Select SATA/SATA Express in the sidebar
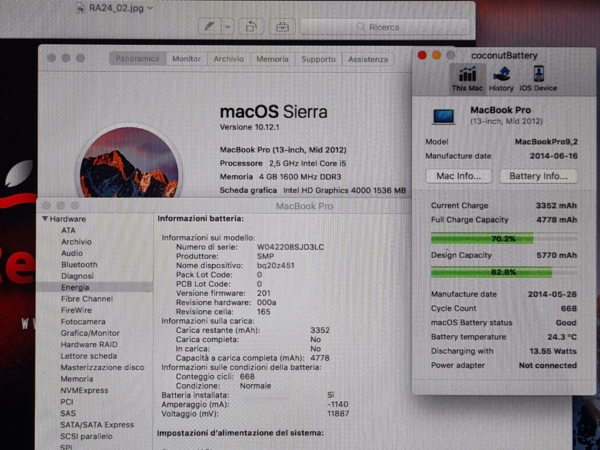600x450 pixels. pyautogui.click(x=97, y=425)
